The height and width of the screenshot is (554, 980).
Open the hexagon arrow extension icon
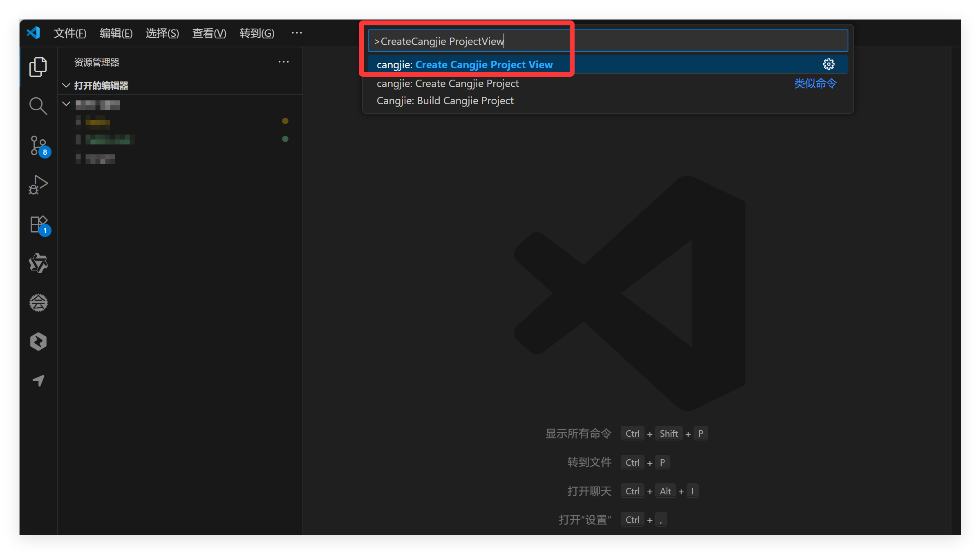38,342
